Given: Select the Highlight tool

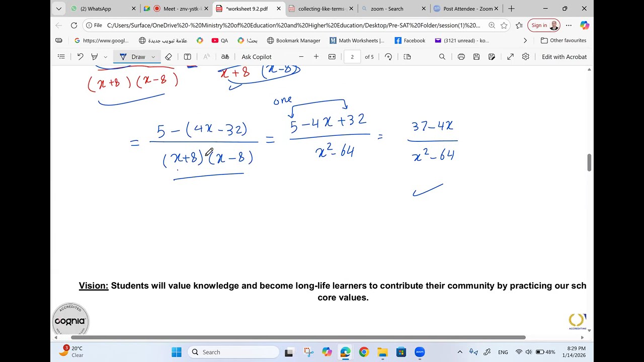Looking at the screenshot, I should (94, 57).
